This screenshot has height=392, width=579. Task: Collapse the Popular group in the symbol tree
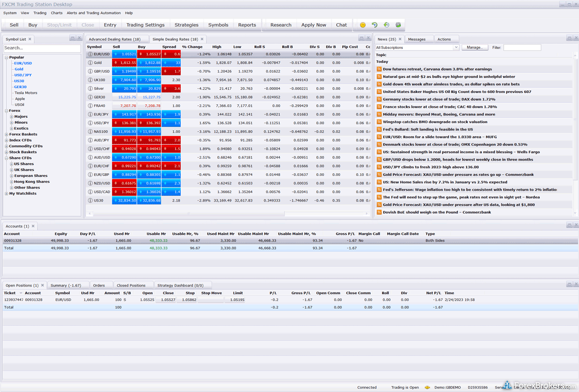tap(6, 58)
